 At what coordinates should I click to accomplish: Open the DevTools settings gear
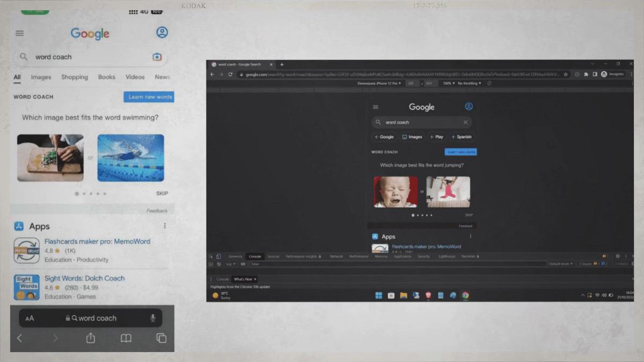tap(618, 256)
